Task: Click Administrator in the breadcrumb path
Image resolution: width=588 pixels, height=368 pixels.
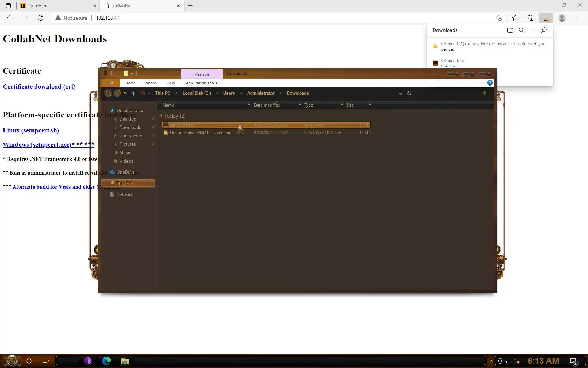Action: [x=261, y=93]
